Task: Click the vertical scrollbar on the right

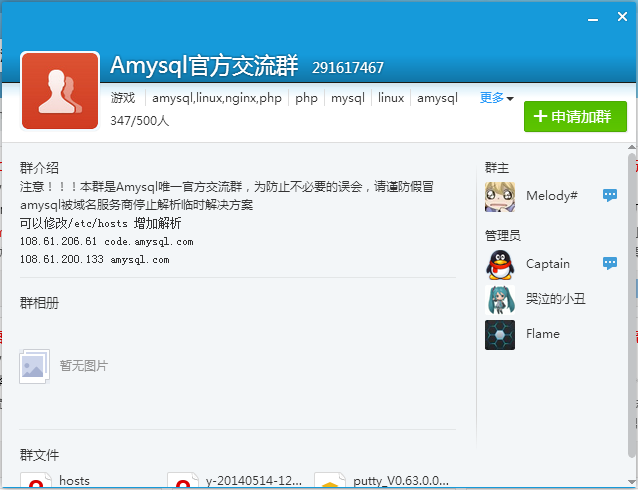Action: pos(631,300)
